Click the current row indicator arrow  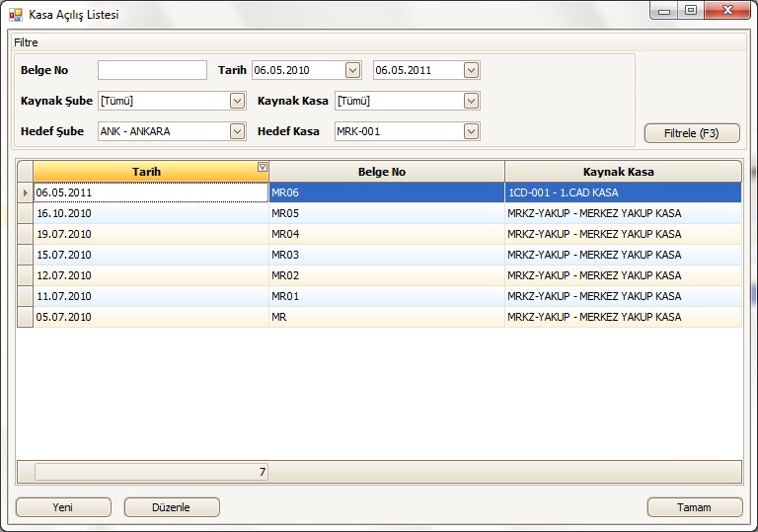coord(25,192)
